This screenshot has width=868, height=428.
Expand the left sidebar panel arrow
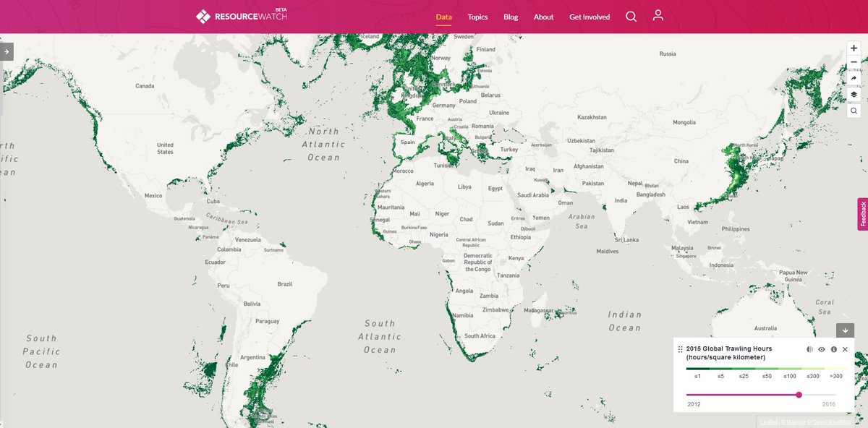[x=7, y=52]
